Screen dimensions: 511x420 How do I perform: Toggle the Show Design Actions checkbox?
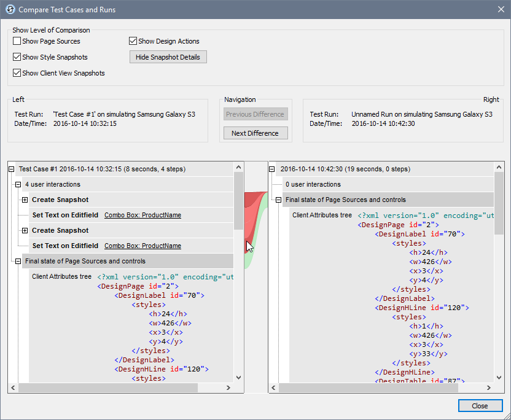pyautogui.click(x=133, y=41)
